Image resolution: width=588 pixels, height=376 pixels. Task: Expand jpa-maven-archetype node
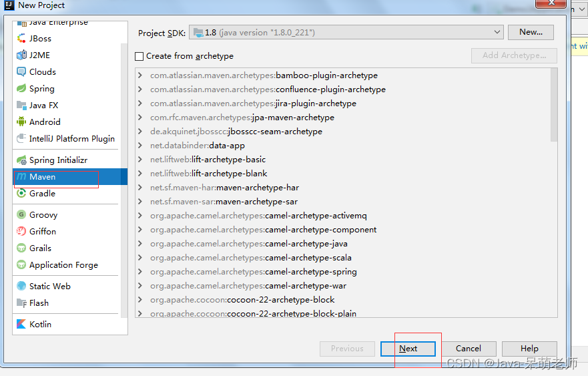click(x=140, y=117)
